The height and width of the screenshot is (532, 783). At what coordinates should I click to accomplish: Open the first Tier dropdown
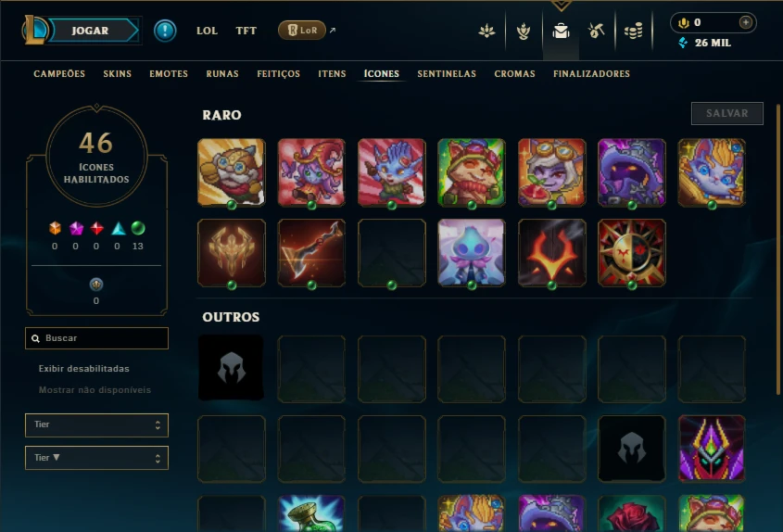click(x=97, y=425)
